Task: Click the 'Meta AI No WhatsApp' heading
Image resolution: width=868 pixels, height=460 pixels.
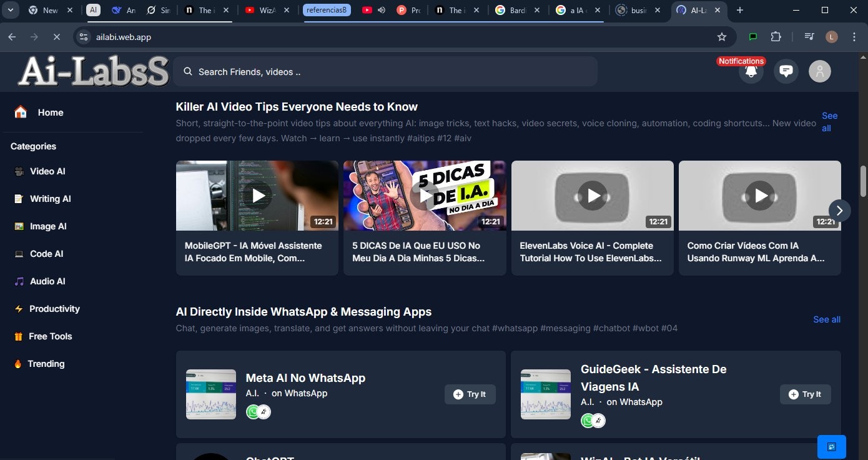Action: click(x=305, y=378)
